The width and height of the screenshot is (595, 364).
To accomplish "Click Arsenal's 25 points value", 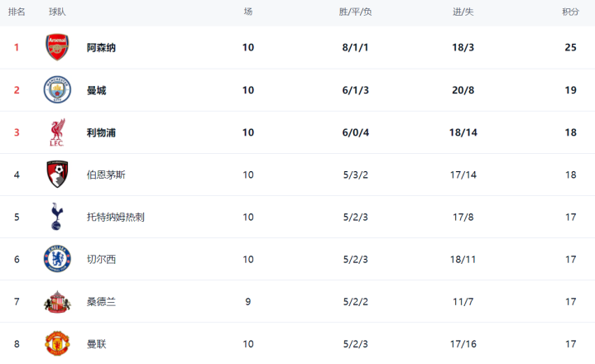I will tap(570, 48).
